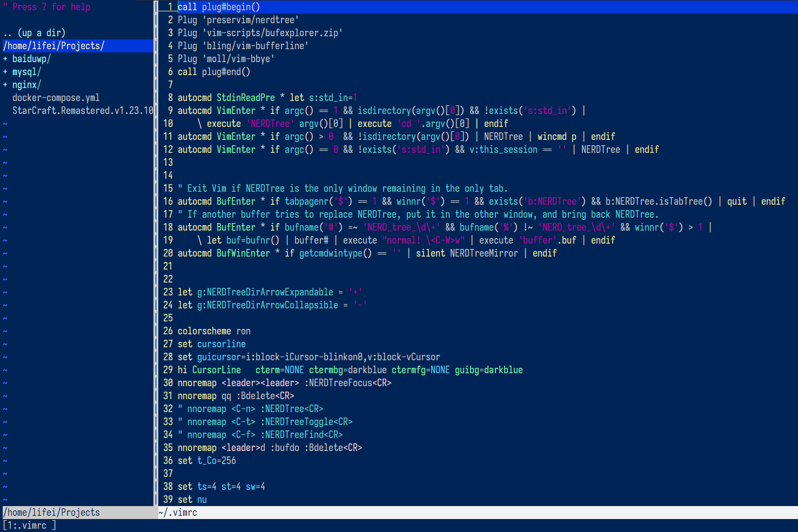Screen dimensions: 798x532
Task: Click the commented ':NERDTreeToggle<CR>' mapping
Action: [307, 422]
